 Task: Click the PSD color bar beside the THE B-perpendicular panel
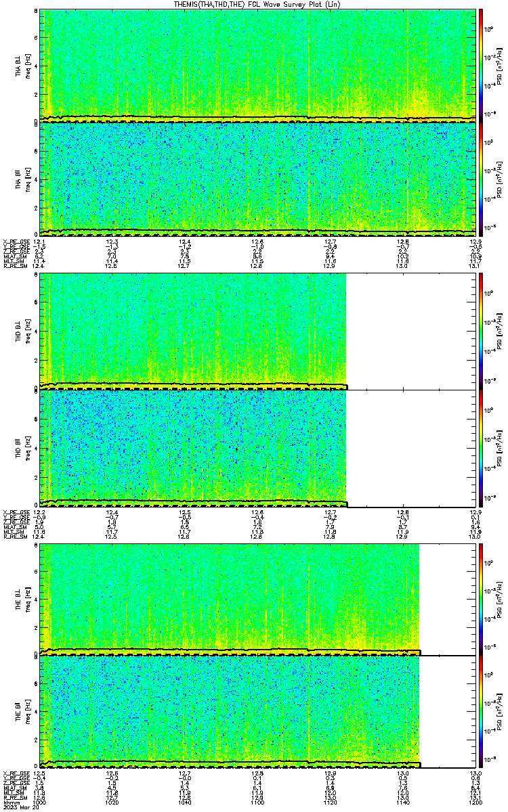click(x=481, y=600)
